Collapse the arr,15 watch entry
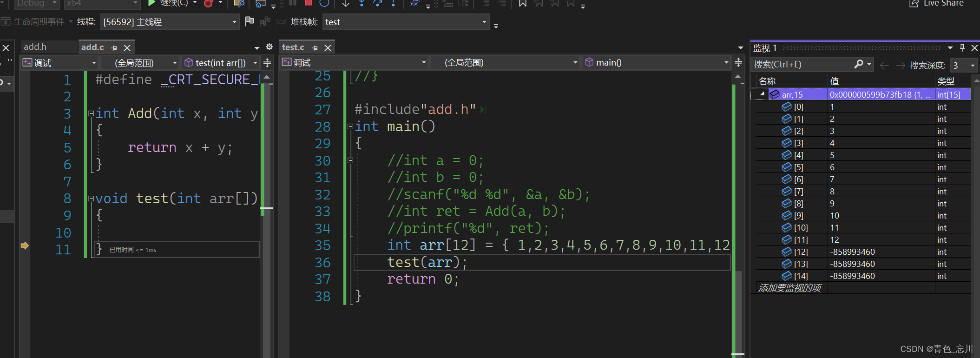Image resolution: width=980 pixels, height=358 pixels. click(x=762, y=94)
